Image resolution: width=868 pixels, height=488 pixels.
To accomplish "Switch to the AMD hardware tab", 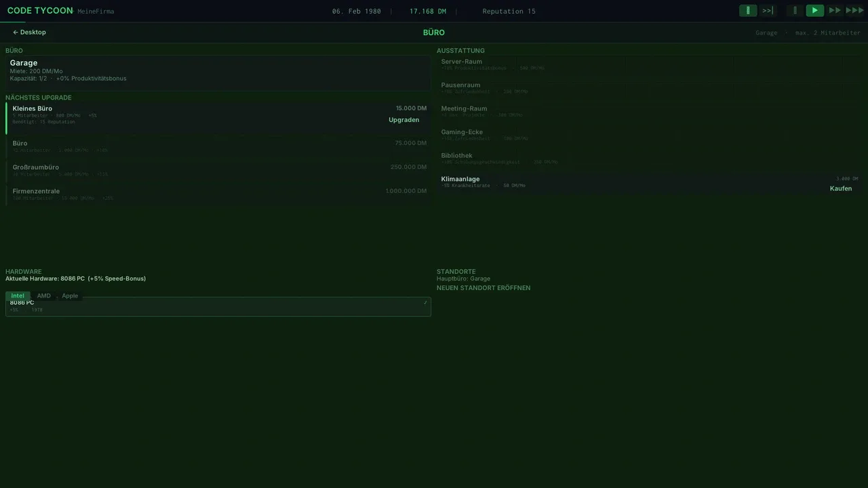I will 44,296.
